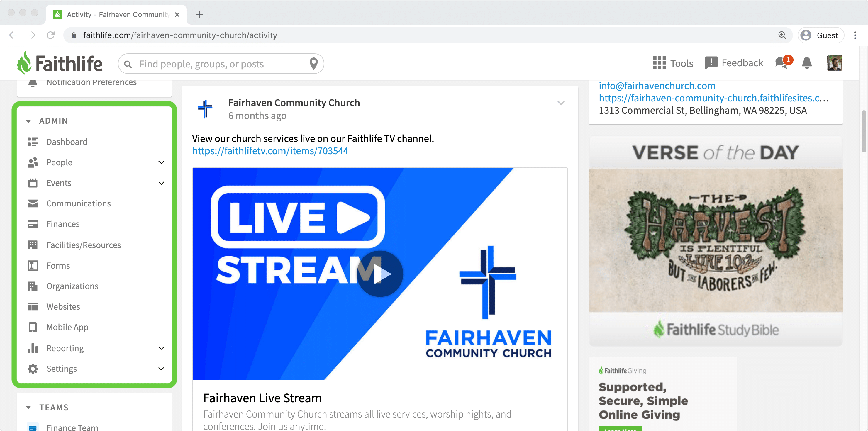Open Forms
This screenshot has width=868, height=431.
pyautogui.click(x=58, y=266)
